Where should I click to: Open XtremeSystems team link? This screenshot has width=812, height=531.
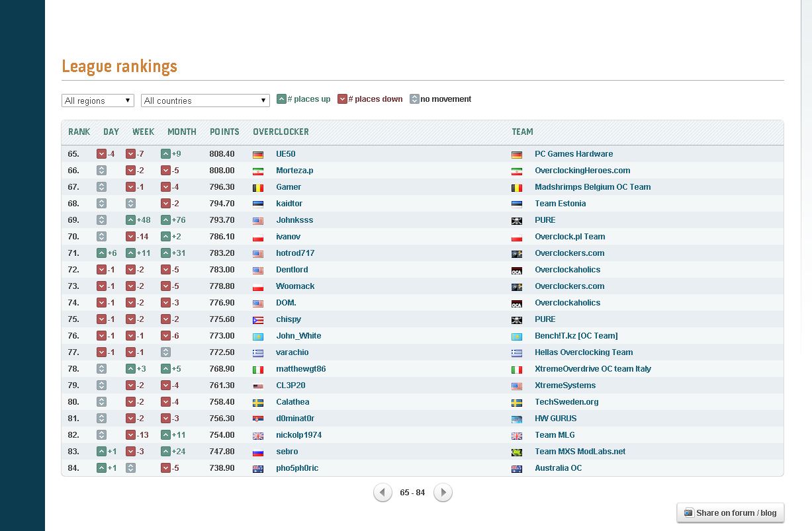tap(565, 385)
